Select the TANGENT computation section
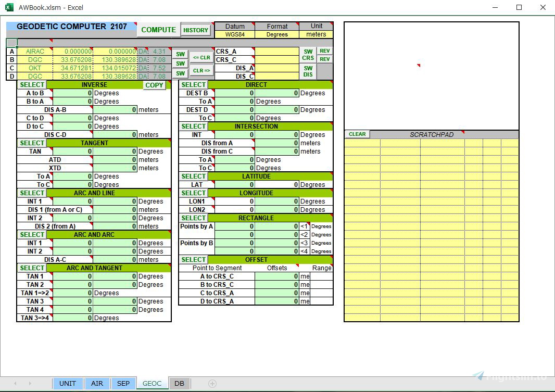This screenshot has height=392, width=555. (x=32, y=143)
